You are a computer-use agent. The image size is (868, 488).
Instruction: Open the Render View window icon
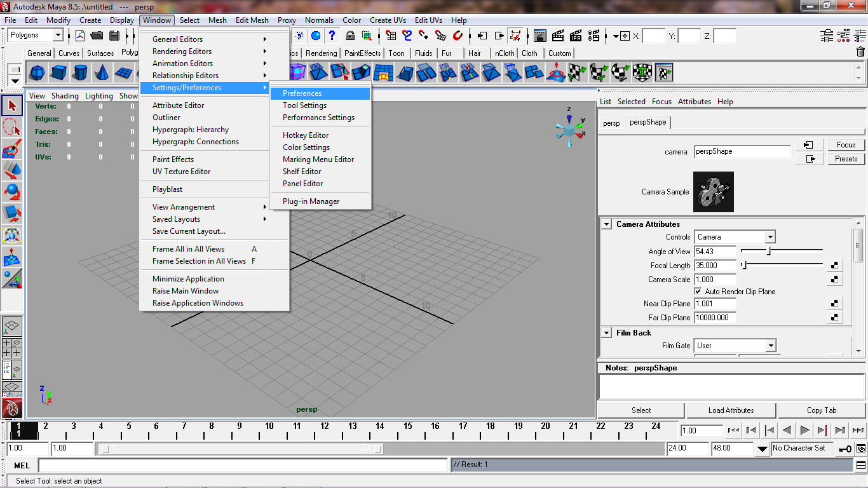click(539, 36)
